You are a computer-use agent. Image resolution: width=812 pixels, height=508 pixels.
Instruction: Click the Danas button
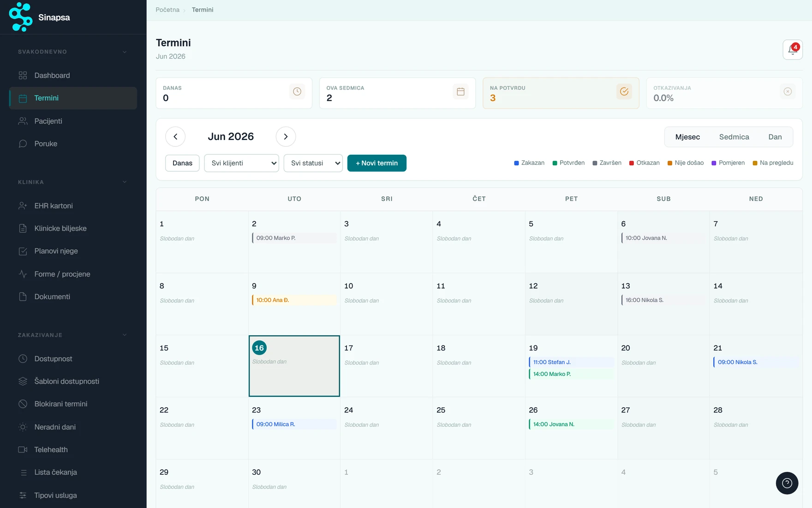click(182, 163)
